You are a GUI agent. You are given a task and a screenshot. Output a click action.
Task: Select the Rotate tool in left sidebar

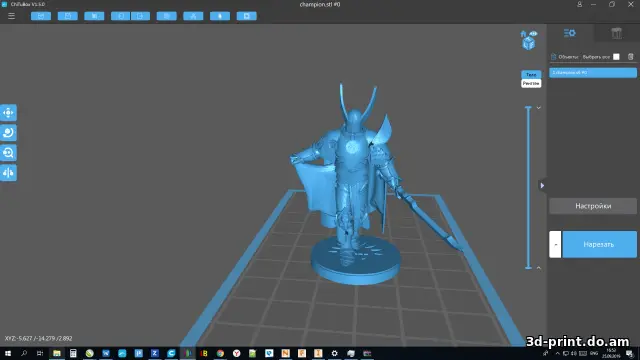coord(8,133)
